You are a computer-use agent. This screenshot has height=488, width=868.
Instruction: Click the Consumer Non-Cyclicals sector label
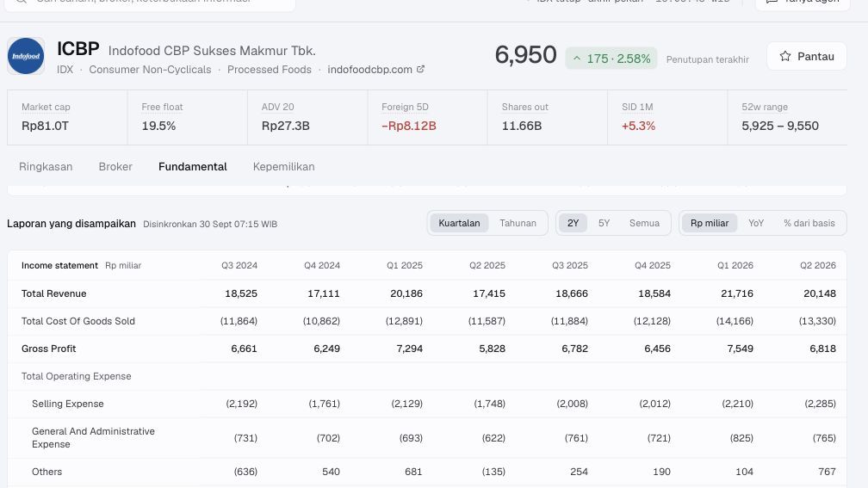150,70
